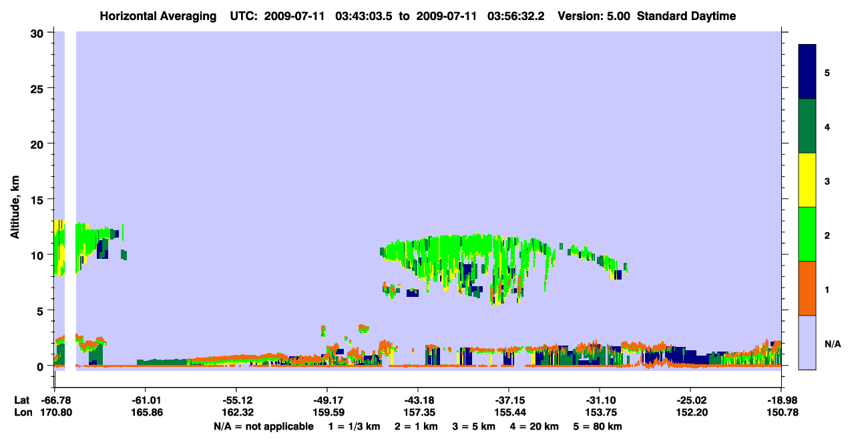Click the lavender N/A colorbar segment
Viewport: 868px width, 445px height.
[x=807, y=342]
